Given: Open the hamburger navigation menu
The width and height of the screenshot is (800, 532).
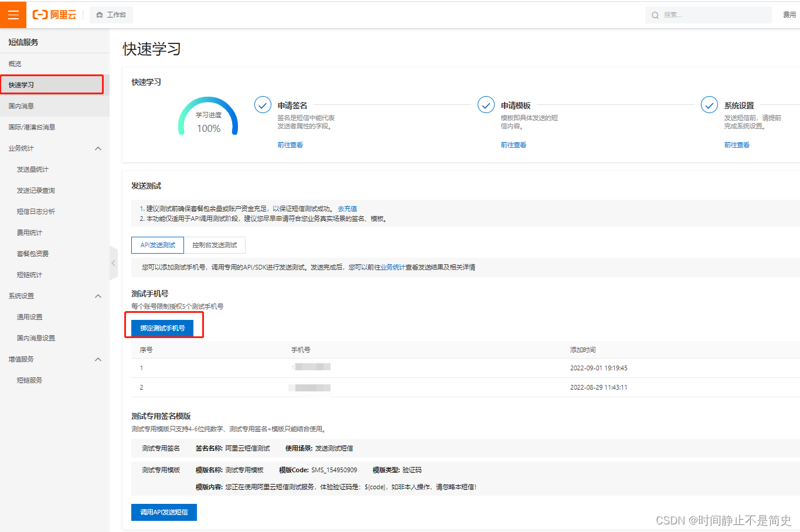Looking at the screenshot, I should tap(13, 15).
